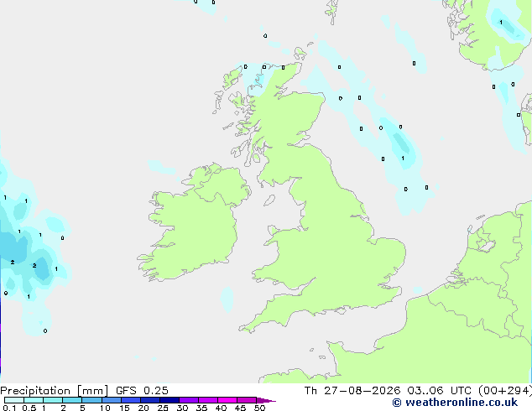Click the '25' legend scale label
Image resolution: width=532 pixels, height=411 pixels.
pos(163,408)
